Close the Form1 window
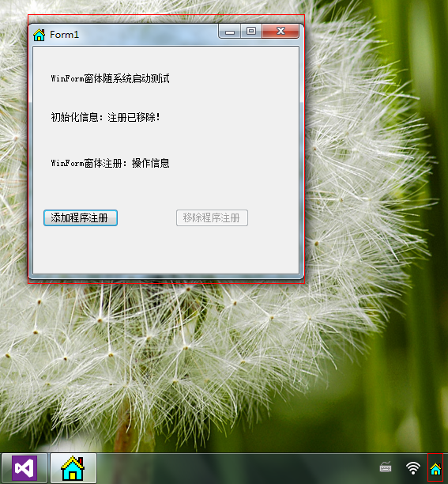Screen dimensions: 448x484 (280, 32)
